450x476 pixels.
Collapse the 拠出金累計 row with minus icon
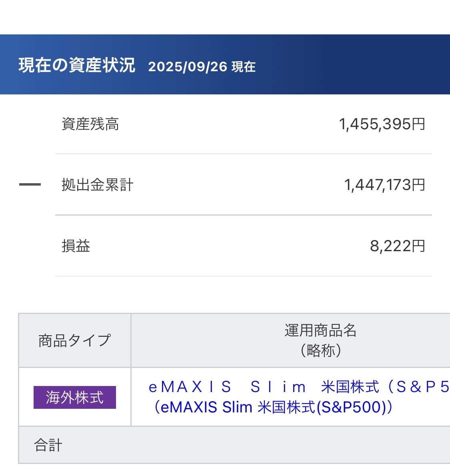(x=30, y=184)
